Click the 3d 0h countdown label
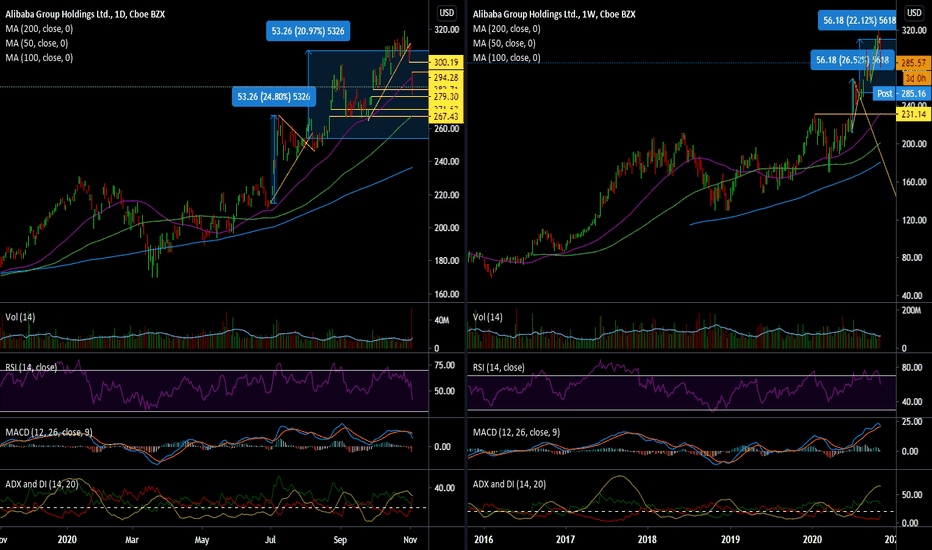The image size is (932, 550). click(x=915, y=78)
